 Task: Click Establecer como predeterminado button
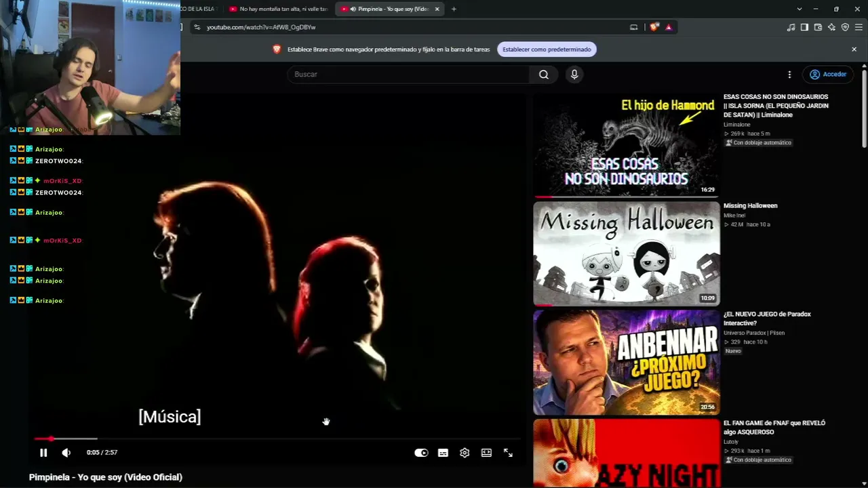coord(547,49)
